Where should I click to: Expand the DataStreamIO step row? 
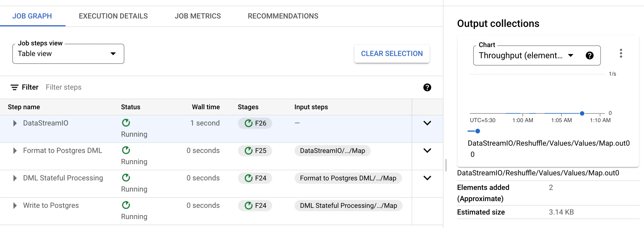coord(15,123)
